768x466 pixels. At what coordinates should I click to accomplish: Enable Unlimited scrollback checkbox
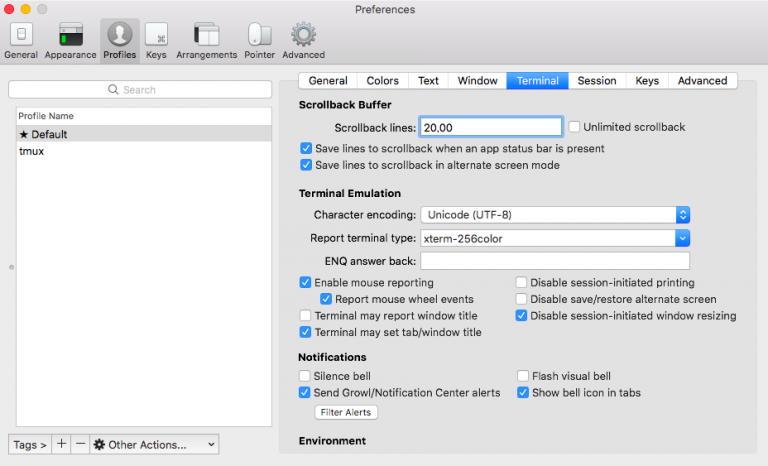pyautogui.click(x=575, y=127)
